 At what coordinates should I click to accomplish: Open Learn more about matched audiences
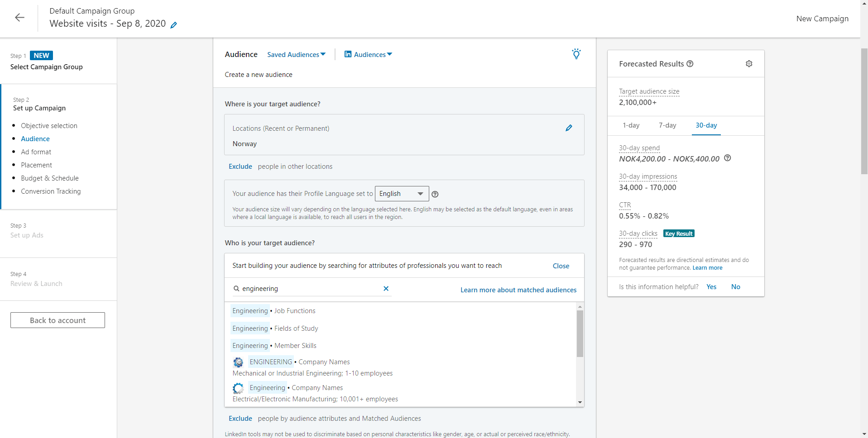pos(518,290)
